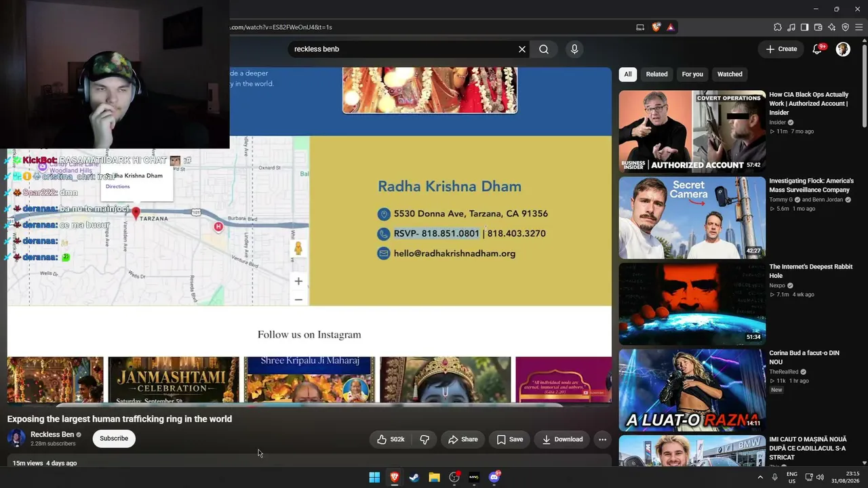Open the Discord taskbar icon
This screenshot has width=868, height=488.
coord(494,477)
